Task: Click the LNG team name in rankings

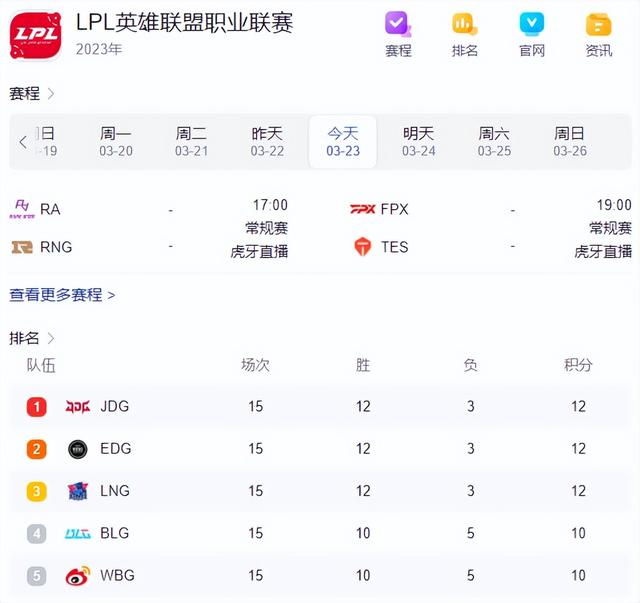Action: click(x=115, y=491)
